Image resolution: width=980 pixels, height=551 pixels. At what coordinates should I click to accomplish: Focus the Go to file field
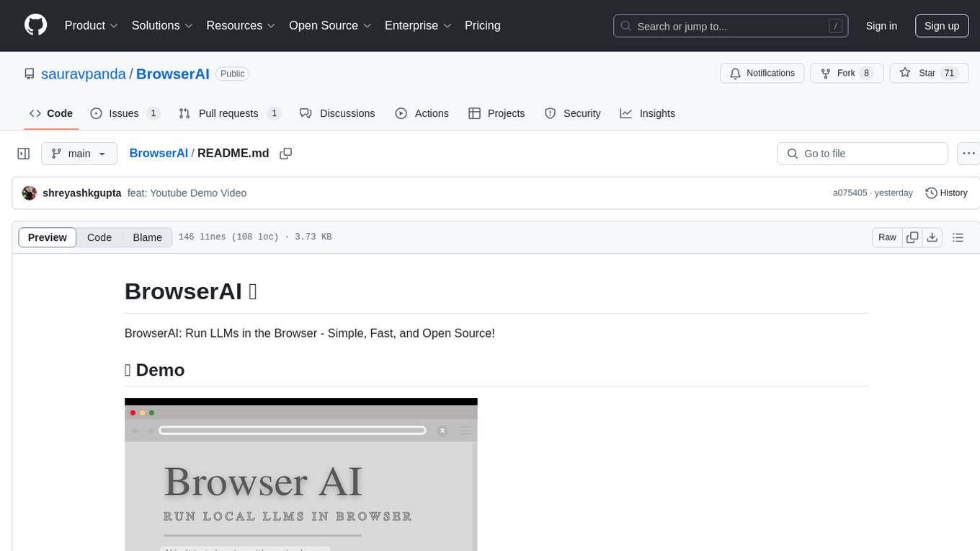coord(863,154)
